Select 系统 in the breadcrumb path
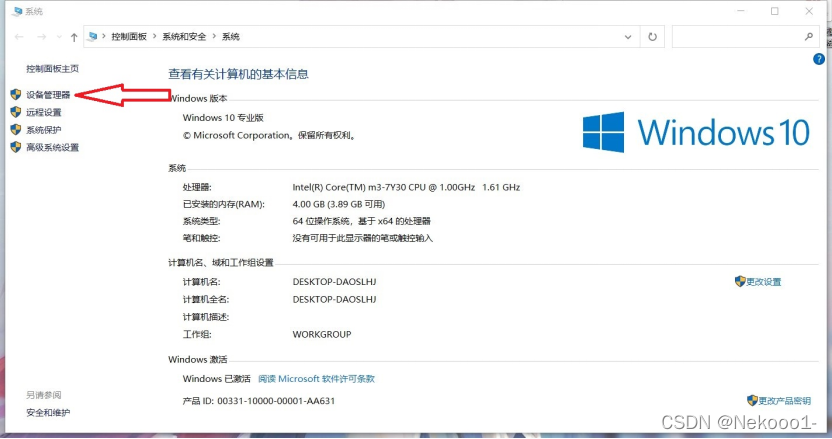 (231, 37)
